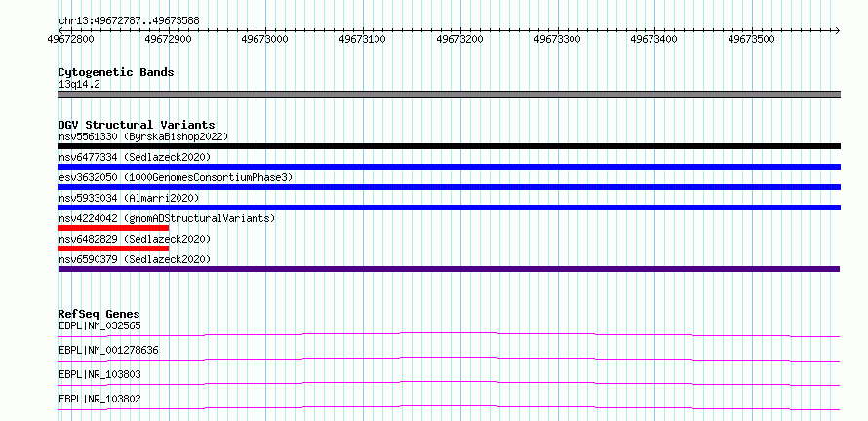This screenshot has width=868, height=421.
Task: Click ruler position 49673000
Action: 265,39
